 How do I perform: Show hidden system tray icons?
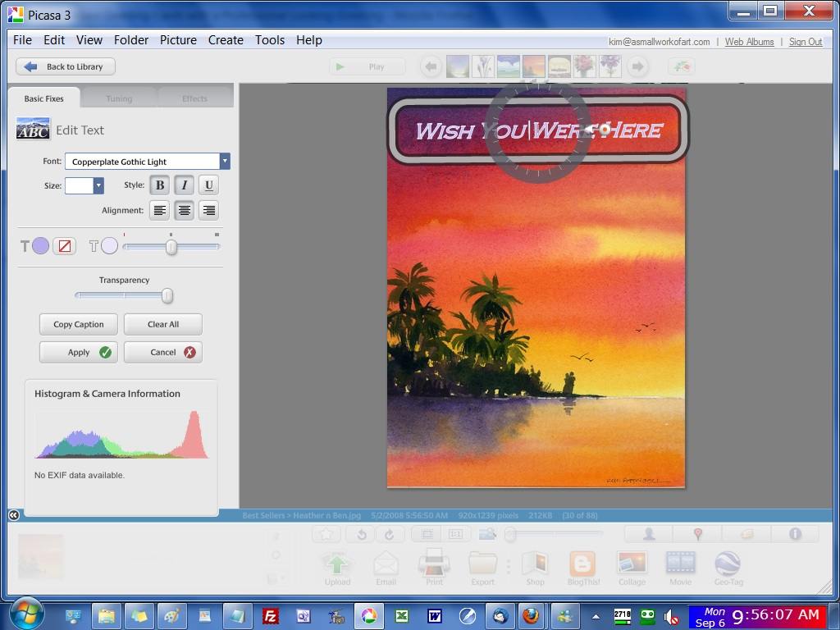(596, 617)
